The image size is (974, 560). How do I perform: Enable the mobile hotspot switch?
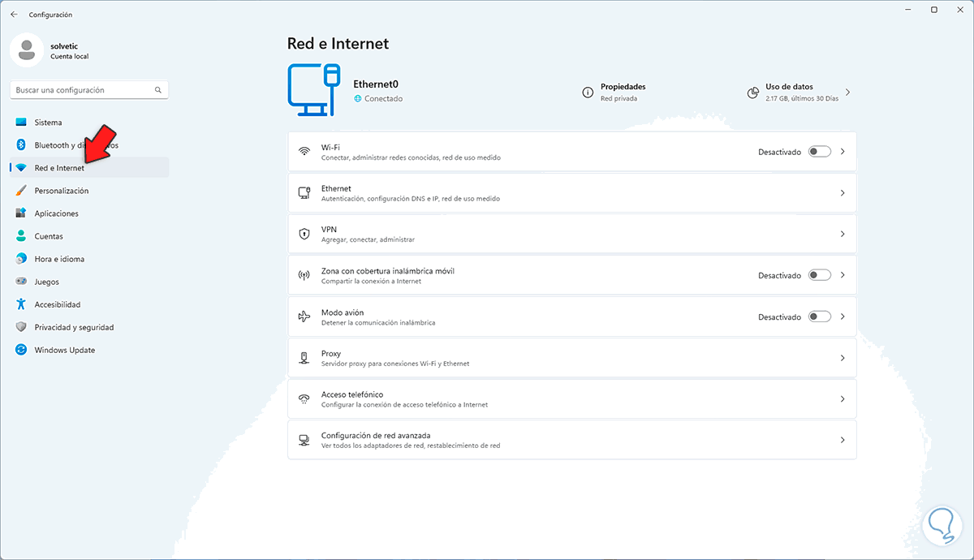coord(820,275)
